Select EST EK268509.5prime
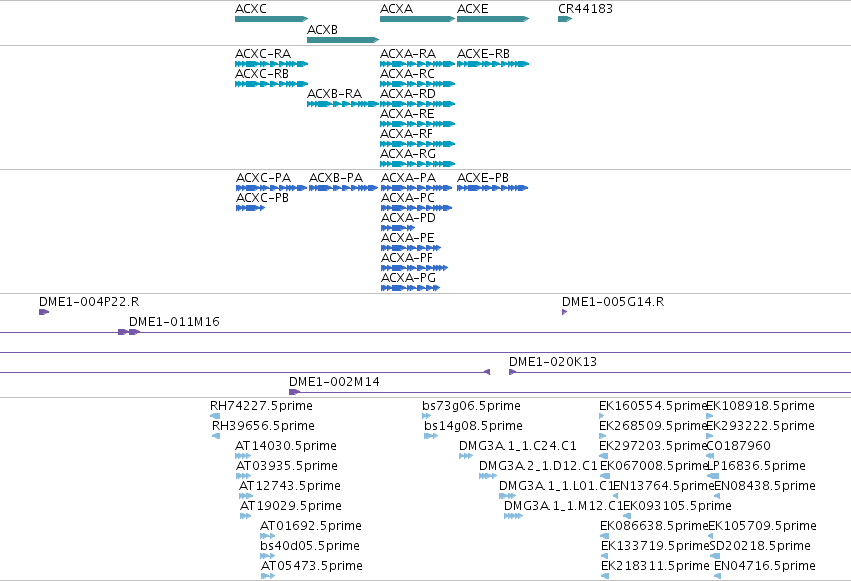Viewport: 851px width, 581px height. click(x=602, y=436)
